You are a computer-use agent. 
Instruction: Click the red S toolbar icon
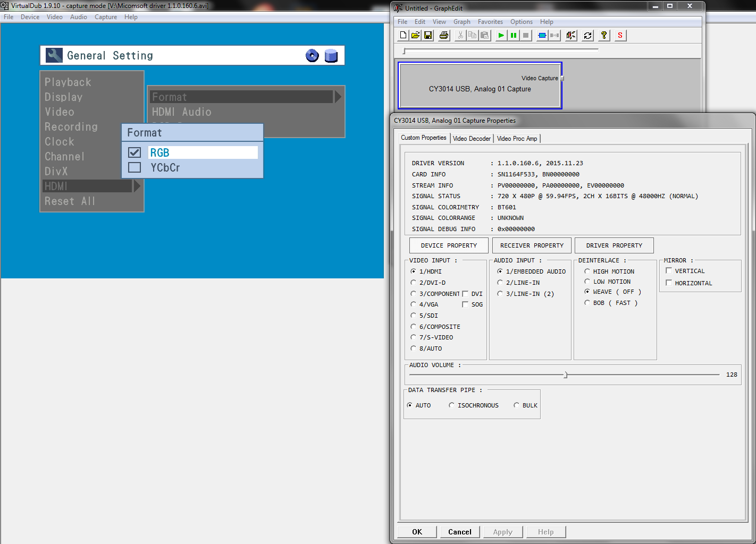620,36
